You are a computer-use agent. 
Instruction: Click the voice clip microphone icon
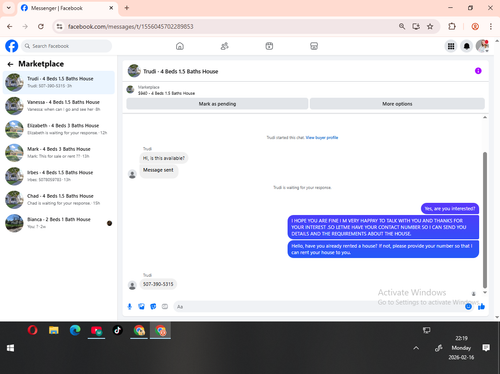130,306
